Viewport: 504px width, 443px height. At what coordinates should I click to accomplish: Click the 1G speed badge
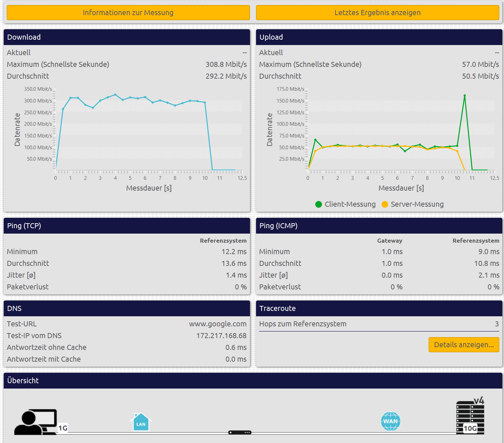(x=63, y=428)
